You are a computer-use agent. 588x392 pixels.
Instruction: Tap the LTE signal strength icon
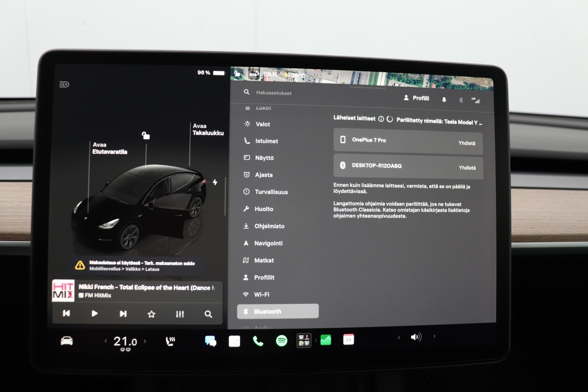(x=475, y=100)
